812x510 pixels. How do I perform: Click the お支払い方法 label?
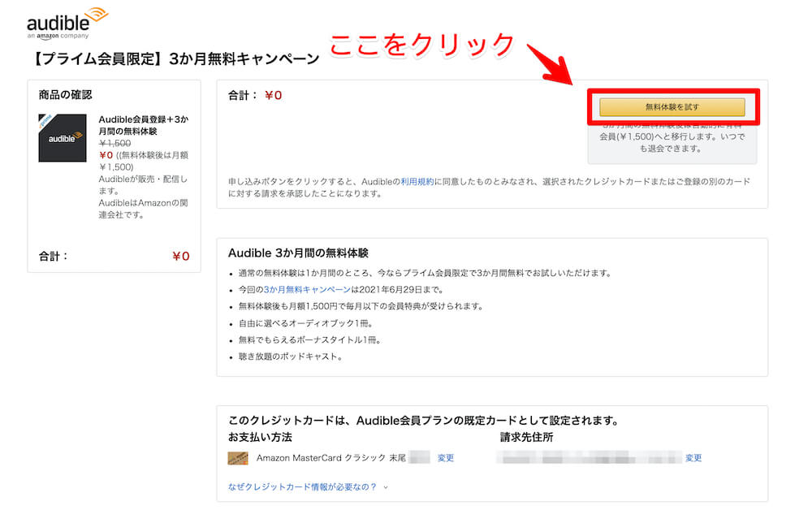point(260,438)
